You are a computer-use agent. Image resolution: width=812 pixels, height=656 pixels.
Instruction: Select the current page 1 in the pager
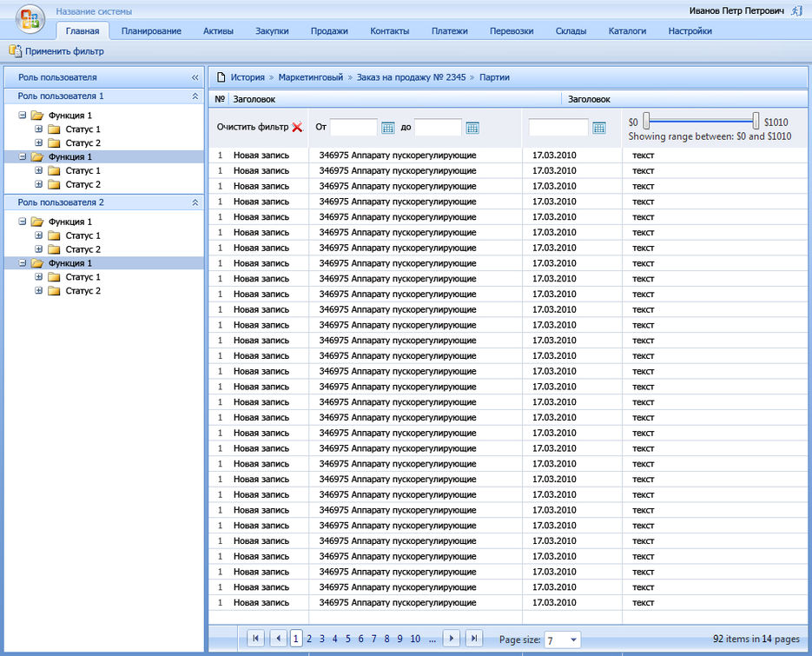[295, 639]
